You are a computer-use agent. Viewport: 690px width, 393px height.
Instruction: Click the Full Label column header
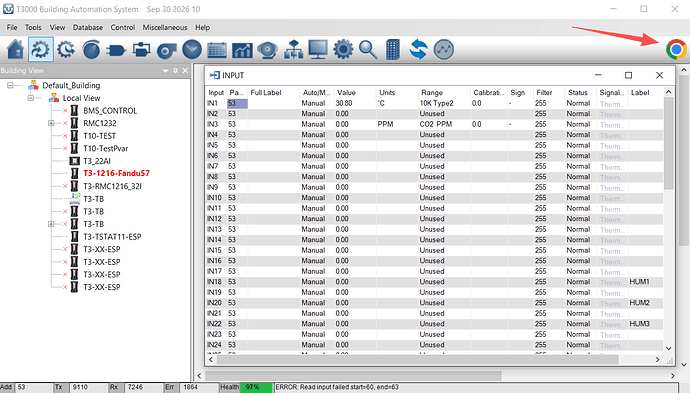tap(273, 92)
